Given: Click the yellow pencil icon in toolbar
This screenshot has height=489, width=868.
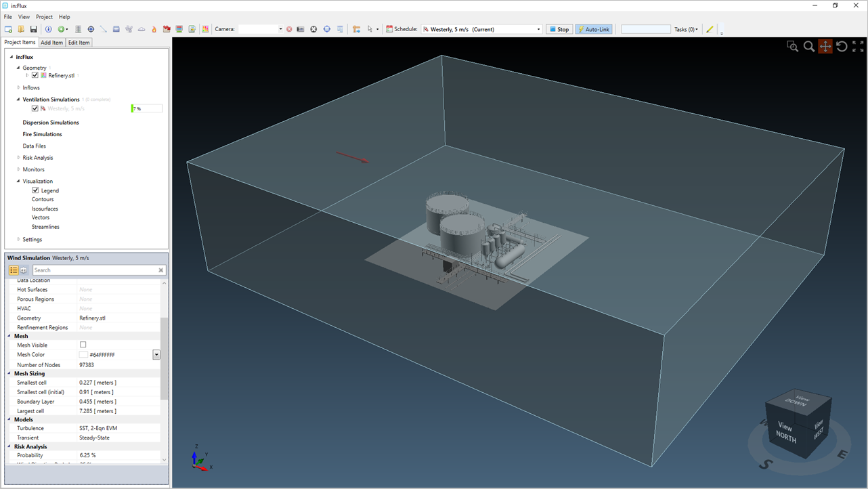Looking at the screenshot, I should (x=710, y=29).
